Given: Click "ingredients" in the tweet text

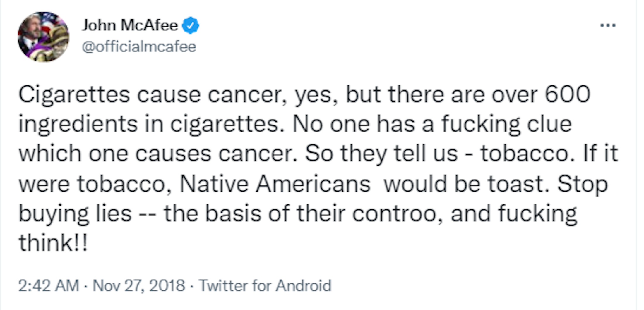Looking at the screenshot, I should coord(78,125).
